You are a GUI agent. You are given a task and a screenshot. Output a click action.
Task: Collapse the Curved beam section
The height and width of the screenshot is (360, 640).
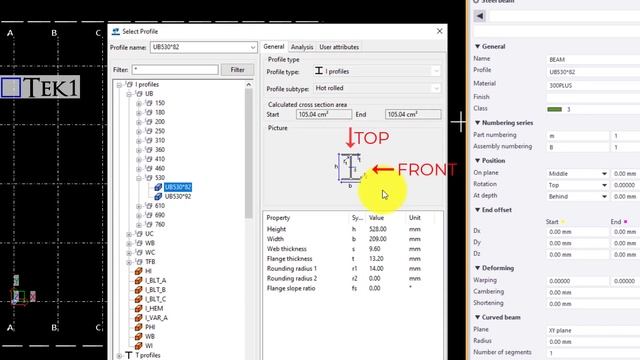pos(477,317)
